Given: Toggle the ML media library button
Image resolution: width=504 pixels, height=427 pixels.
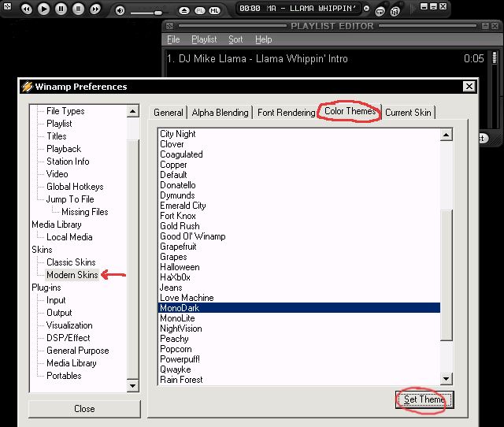Looking at the screenshot, I should (x=214, y=10).
